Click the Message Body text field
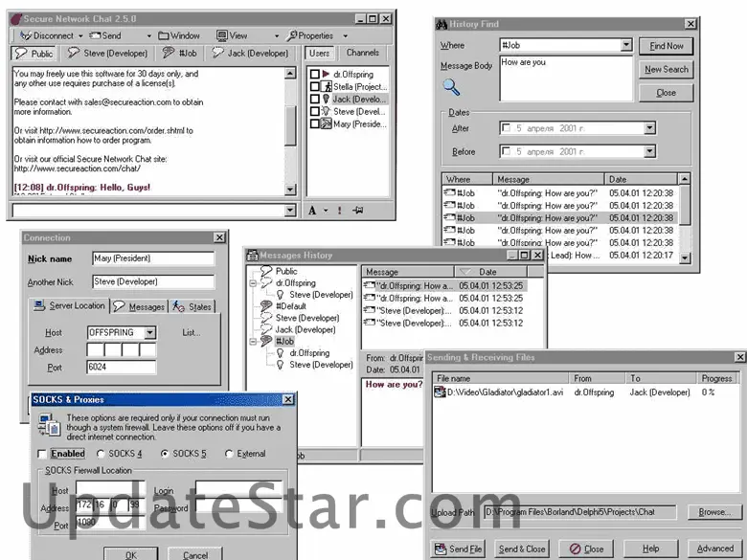This screenshot has width=747, height=560. click(566, 78)
